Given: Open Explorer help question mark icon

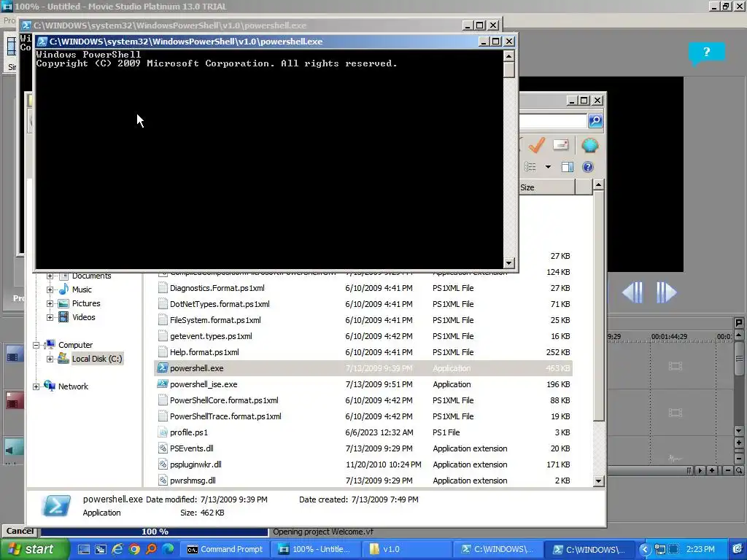Looking at the screenshot, I should 588,167.
